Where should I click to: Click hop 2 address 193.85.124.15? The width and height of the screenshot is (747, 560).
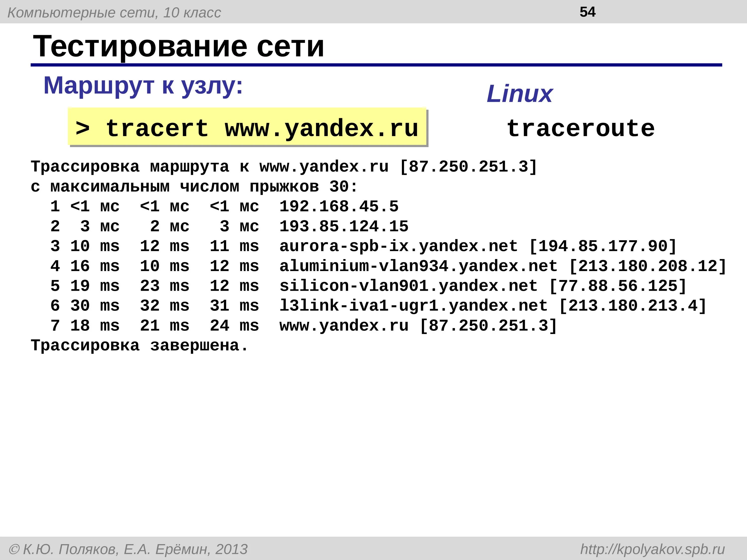344,226
